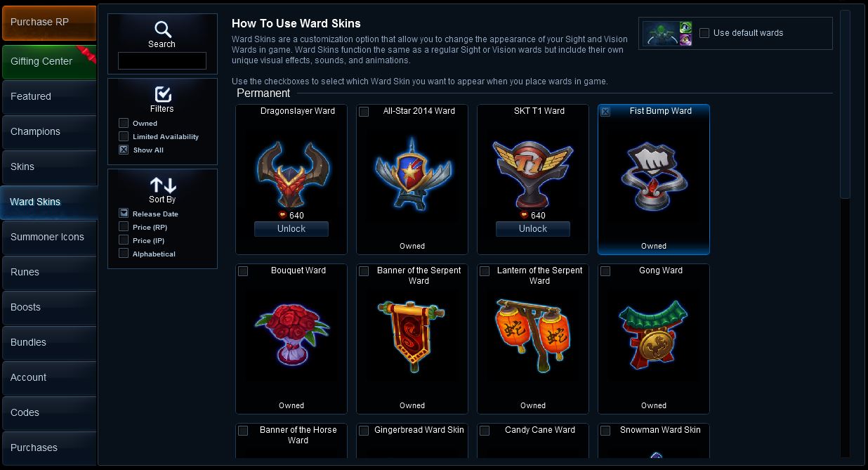Sort ward skins Alphabetical

124,254
